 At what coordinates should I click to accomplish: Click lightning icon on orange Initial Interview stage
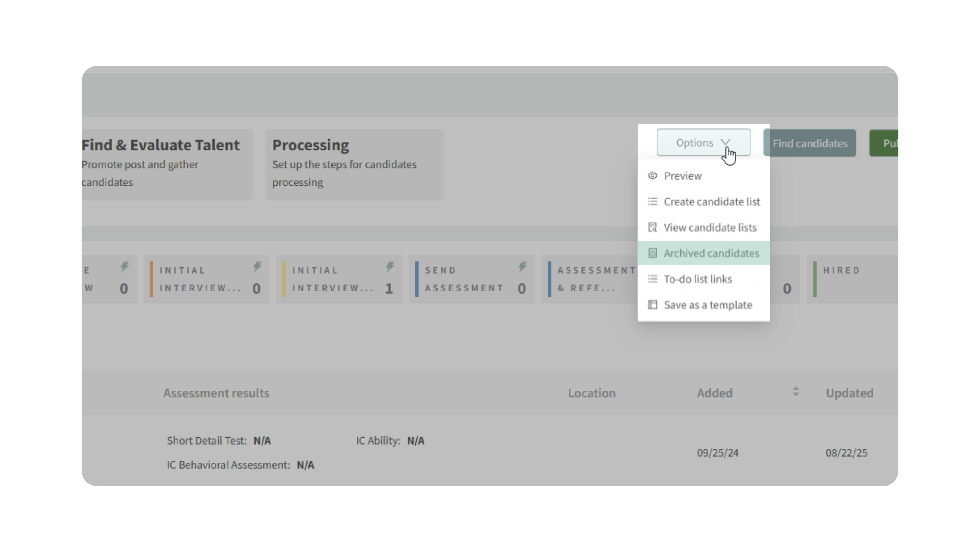tap(257, 267)
